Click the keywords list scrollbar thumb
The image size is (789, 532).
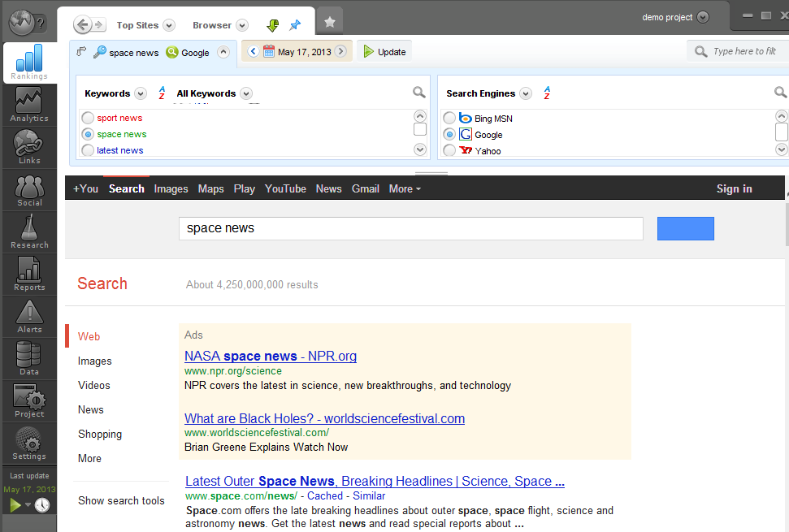click(420, 129)
